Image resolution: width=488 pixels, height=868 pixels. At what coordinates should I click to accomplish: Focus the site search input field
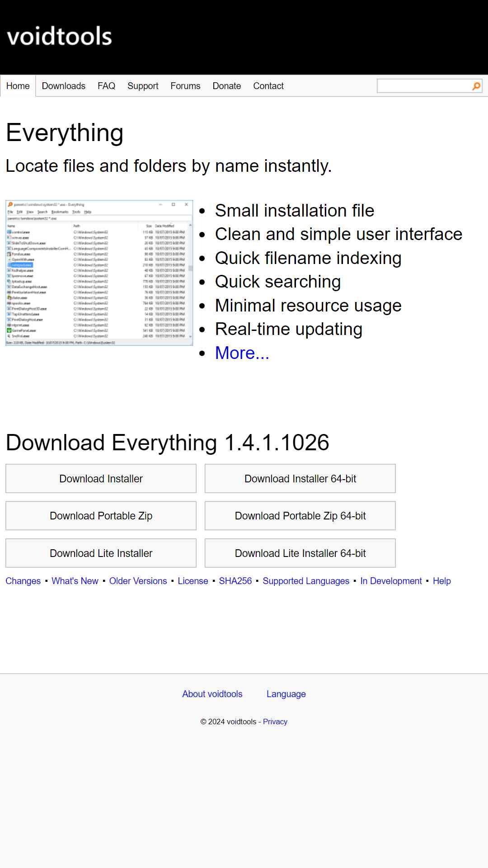(424, 86)
